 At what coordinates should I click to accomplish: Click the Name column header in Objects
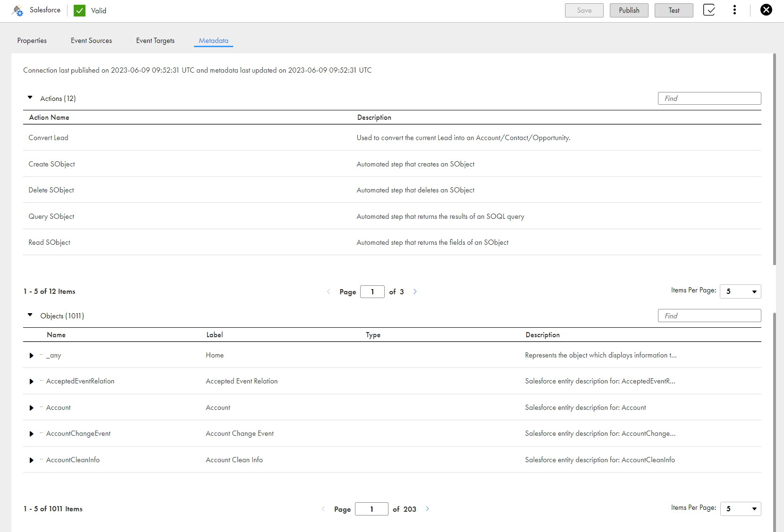[x=56, y=335]
